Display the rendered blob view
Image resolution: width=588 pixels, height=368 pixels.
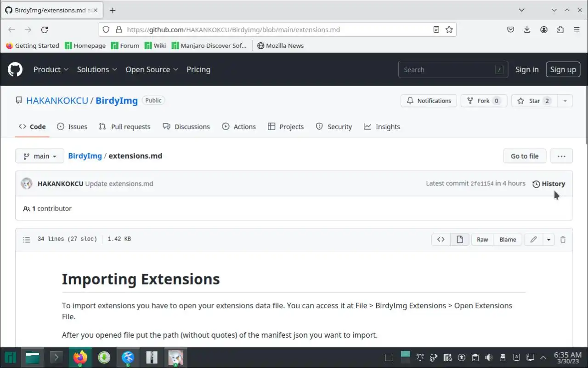click(460, 239)
